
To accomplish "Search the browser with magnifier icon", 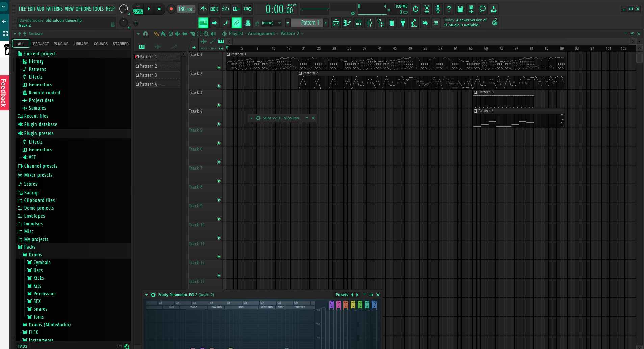I will pyautogui.click(x=127, y=346).
